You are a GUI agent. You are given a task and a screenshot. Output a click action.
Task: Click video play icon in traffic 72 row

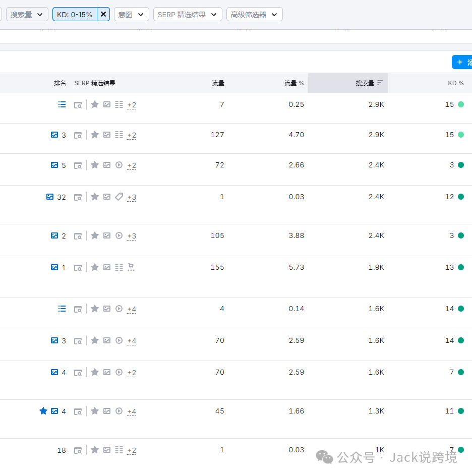click(119, 165)
